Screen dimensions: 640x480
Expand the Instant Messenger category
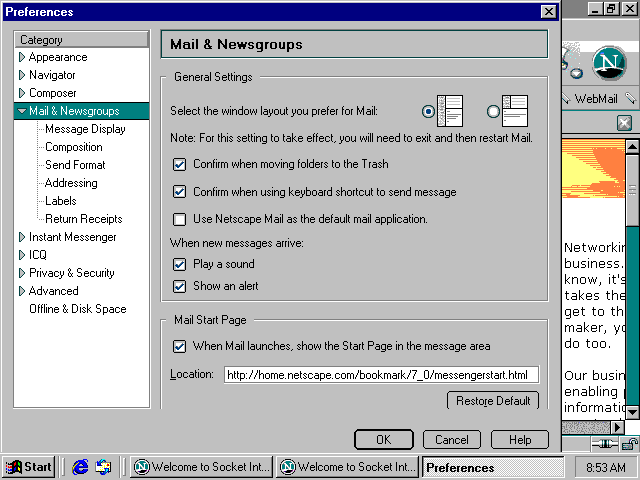pyautogui.click(x=22, y=237)
